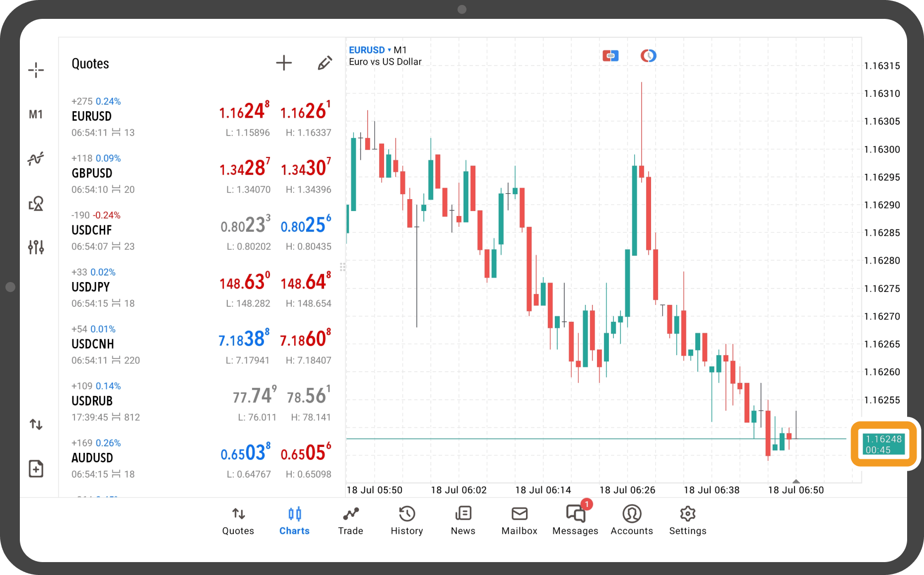Open the indicators icon in left sidebar
The width and height of the screenshot is (924, 575).
pos(36,159)
